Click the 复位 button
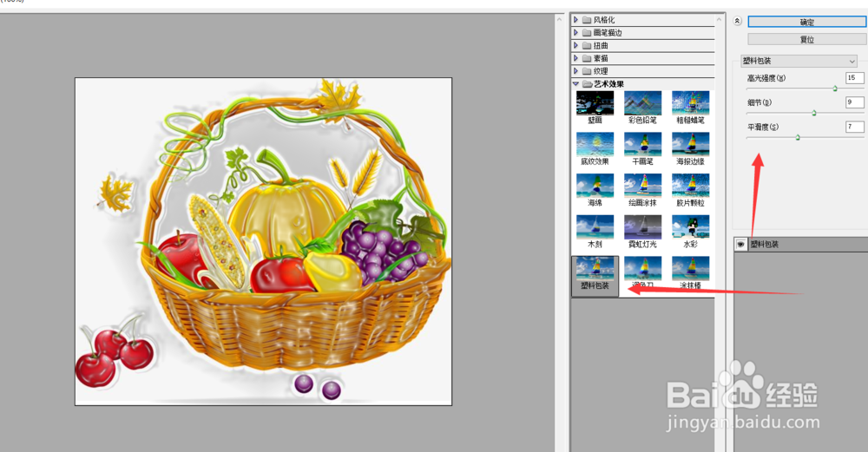868x452 pixels. pos(806,39)
